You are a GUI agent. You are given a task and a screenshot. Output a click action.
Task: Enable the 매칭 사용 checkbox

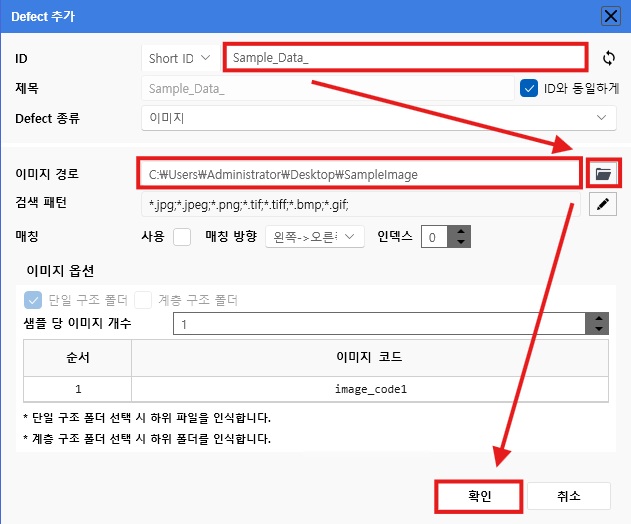click(x=181, y=236)
